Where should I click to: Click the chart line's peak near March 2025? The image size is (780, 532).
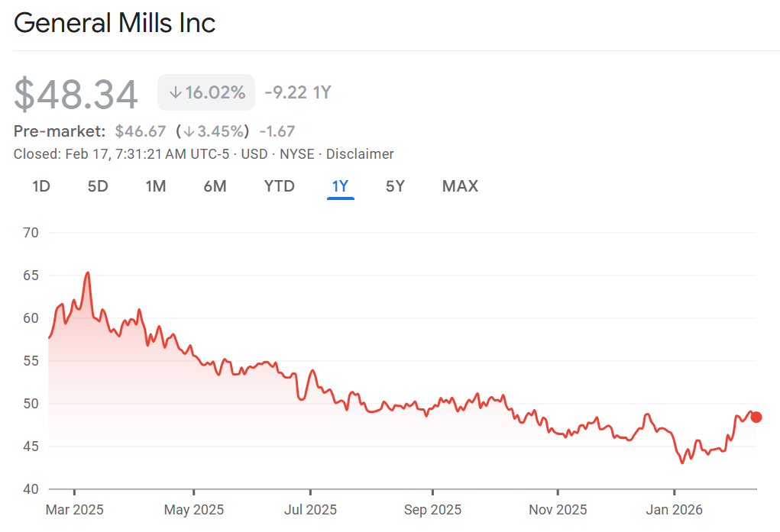point(88,272)
